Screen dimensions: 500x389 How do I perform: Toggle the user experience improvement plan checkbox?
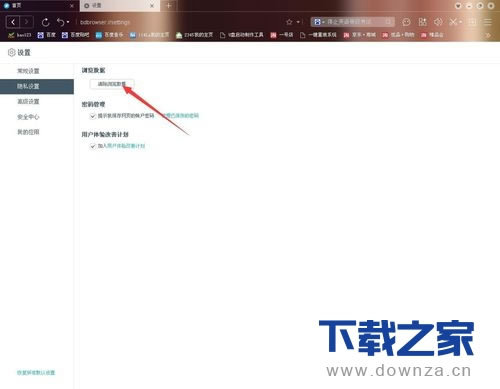click(x=93, y=146)
